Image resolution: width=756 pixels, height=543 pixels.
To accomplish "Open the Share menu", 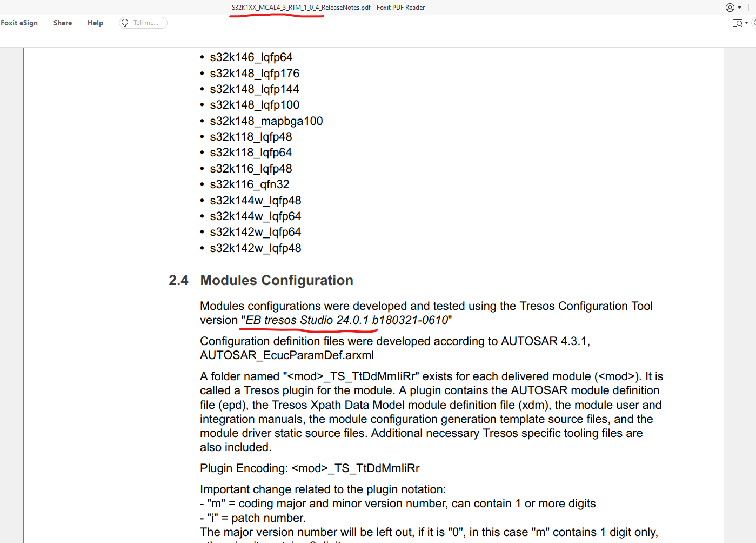I will (x=62, y=23).
